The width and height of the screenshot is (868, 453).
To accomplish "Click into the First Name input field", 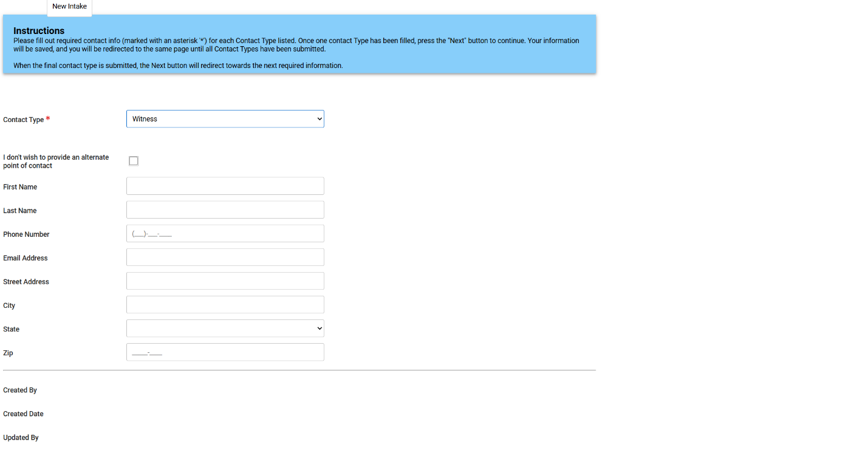I will click(x=225, y=186).
